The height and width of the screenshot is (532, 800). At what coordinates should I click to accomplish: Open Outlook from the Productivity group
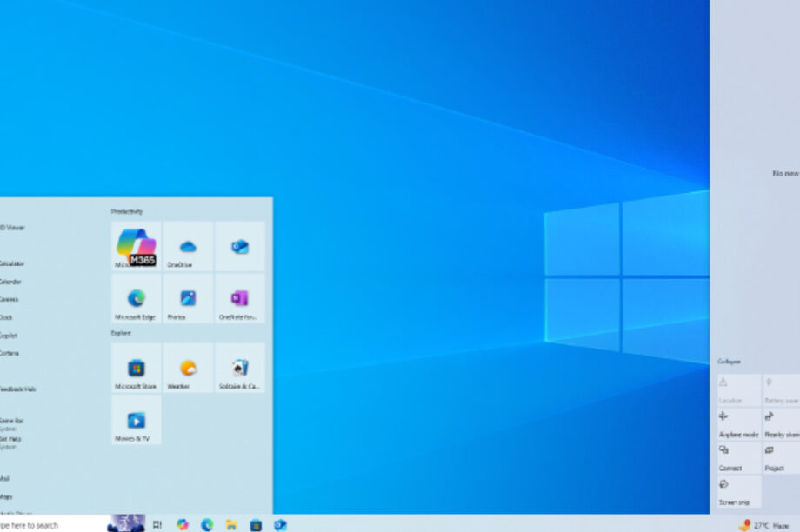tap(238, 246)
